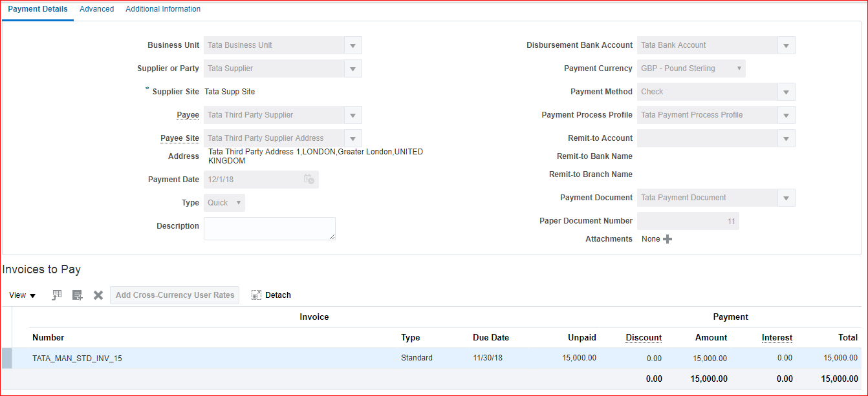Open the Payment Date calendar picker
Image resolution: width=868 pixels, height=396 pixels.
(x=309, y=180)
